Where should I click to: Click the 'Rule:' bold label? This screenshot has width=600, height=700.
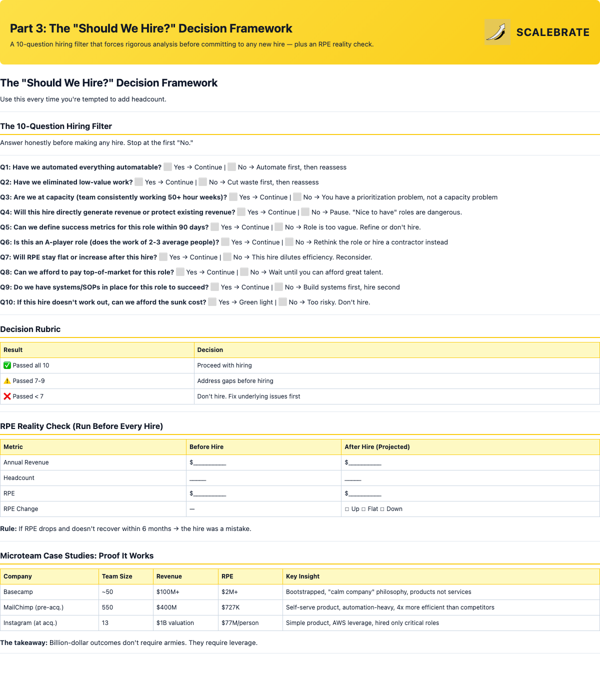tap(8, 529)
